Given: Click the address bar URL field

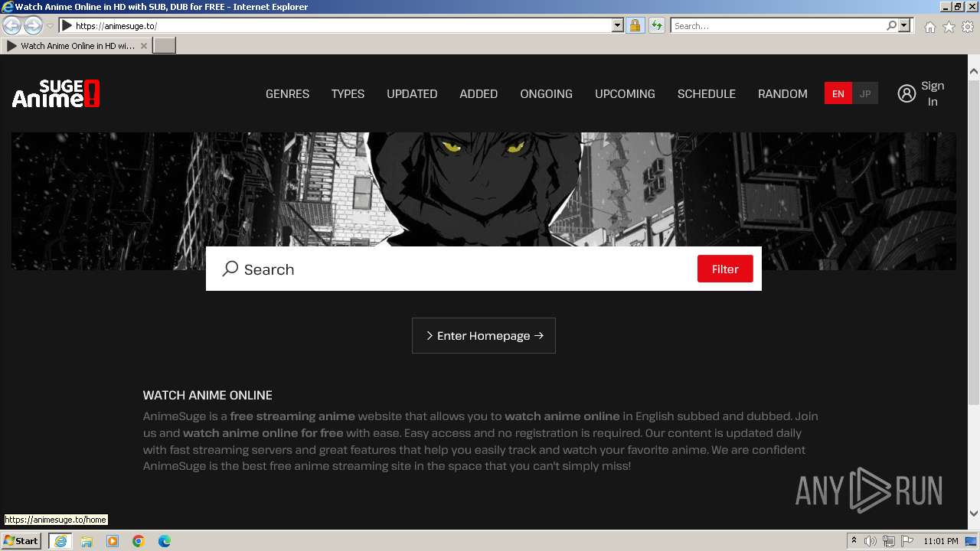Looking at the screenshot, I should (x=342, y=25).
